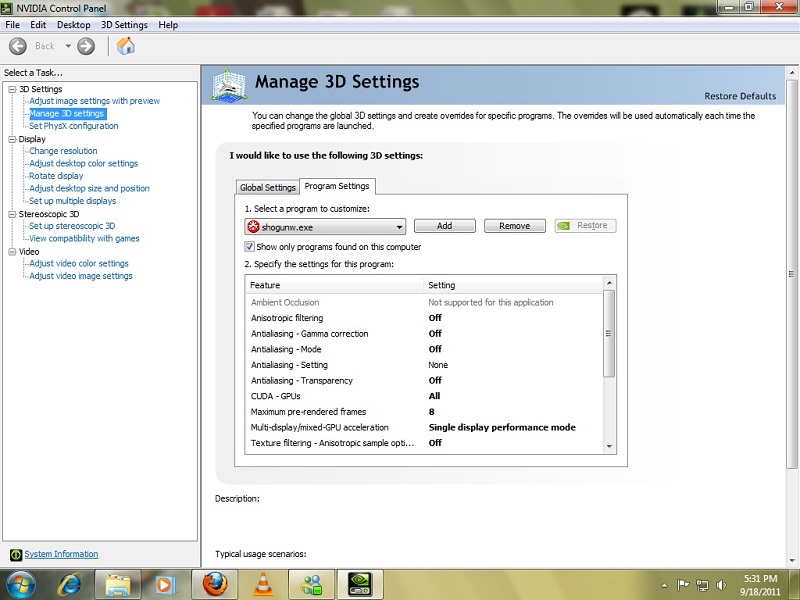Click NVIDIA Control Panel taskbar icon

(x=360, y=585)
